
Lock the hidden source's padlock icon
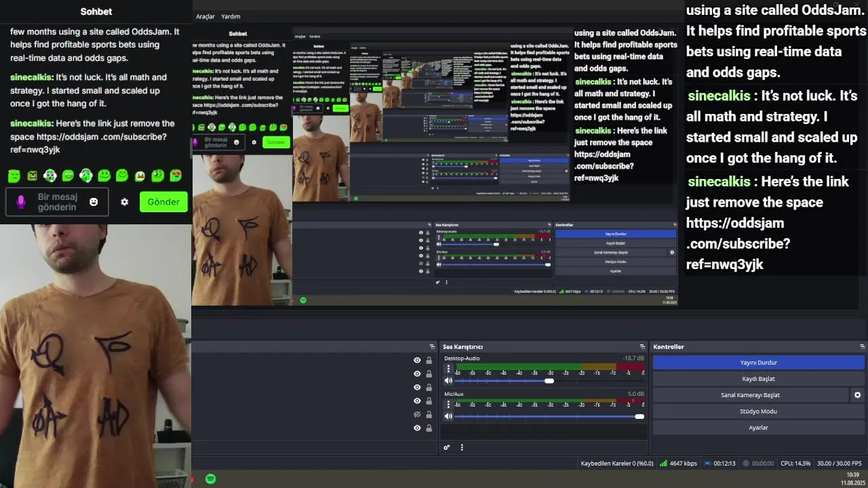tap(429, 415)
